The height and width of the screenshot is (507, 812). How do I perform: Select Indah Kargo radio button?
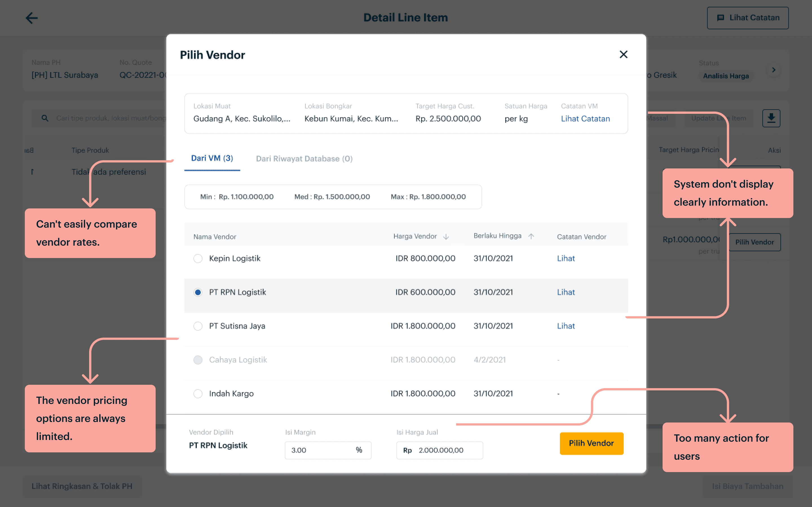pos(198,394)
